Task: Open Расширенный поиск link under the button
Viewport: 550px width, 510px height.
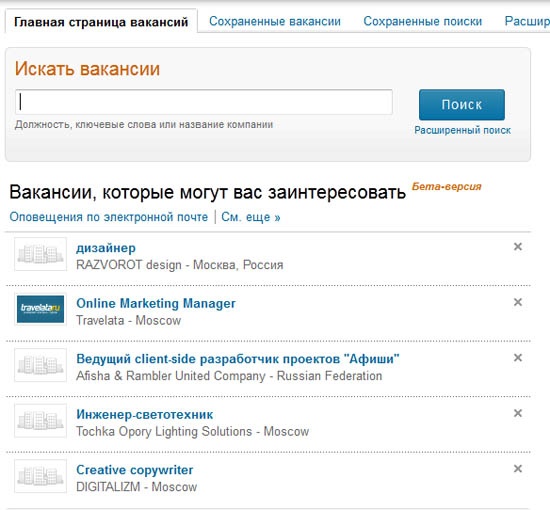Action: pyautogui.click(x=462, y=130)
